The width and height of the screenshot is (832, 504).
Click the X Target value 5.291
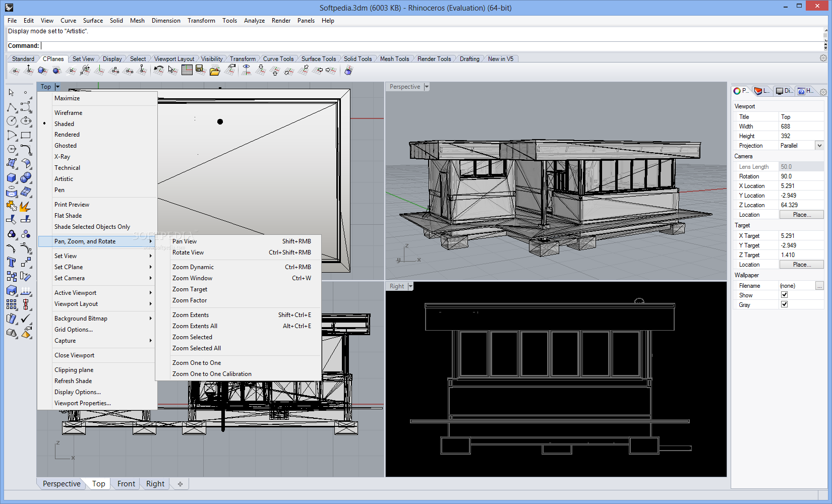(801, 236)
